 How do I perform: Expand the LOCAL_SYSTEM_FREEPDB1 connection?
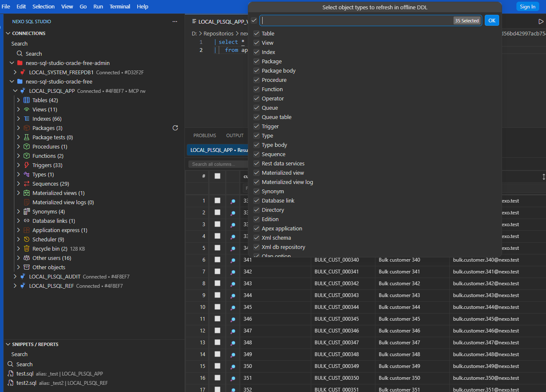(15, 72)
